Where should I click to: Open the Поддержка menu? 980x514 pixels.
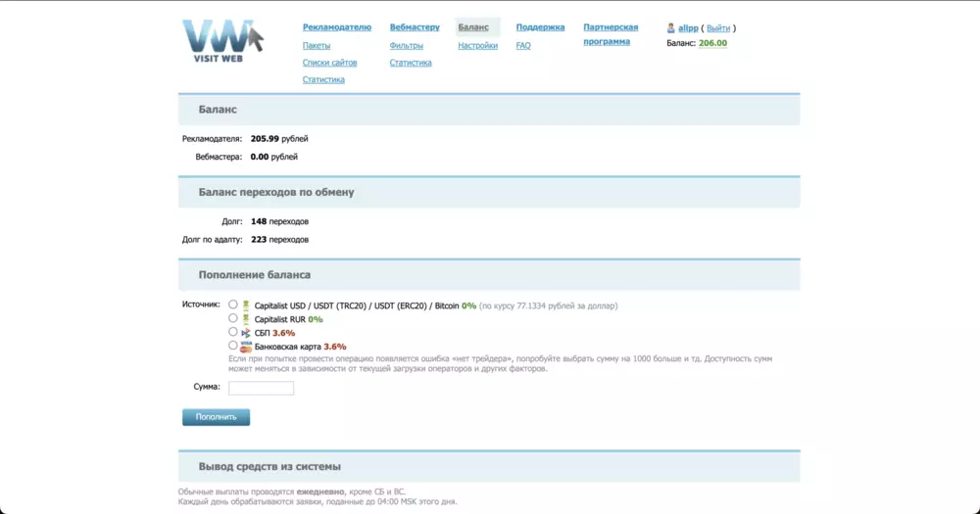coord(540,26)
